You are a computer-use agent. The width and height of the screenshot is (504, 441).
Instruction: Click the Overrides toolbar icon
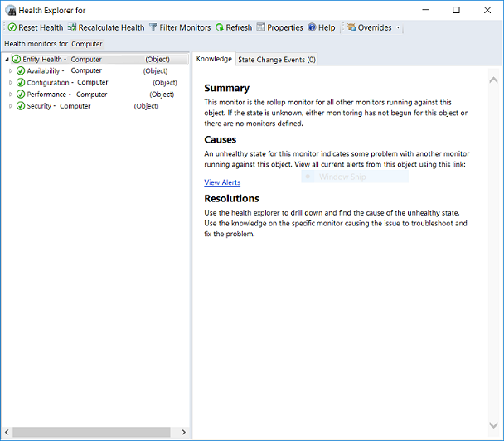(351, 27)
